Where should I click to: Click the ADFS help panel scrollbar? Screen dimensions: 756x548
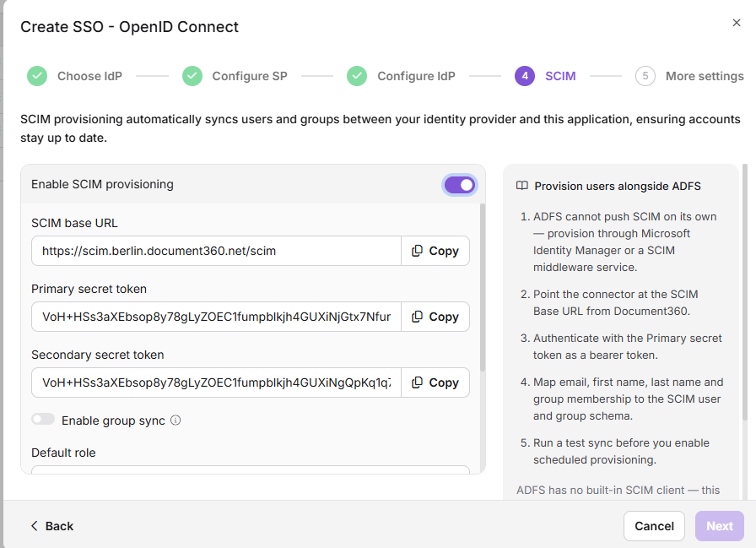(x=745, y=292)
